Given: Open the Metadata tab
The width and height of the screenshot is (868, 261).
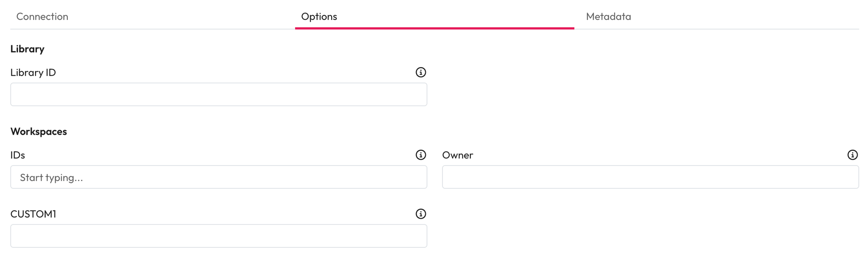Looking at the screenshot, I should click(608, 17).
